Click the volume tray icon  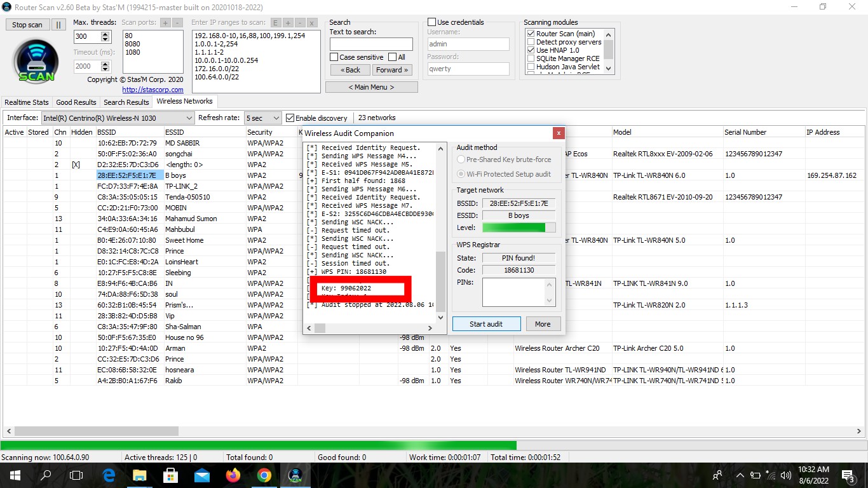point(786,475)
